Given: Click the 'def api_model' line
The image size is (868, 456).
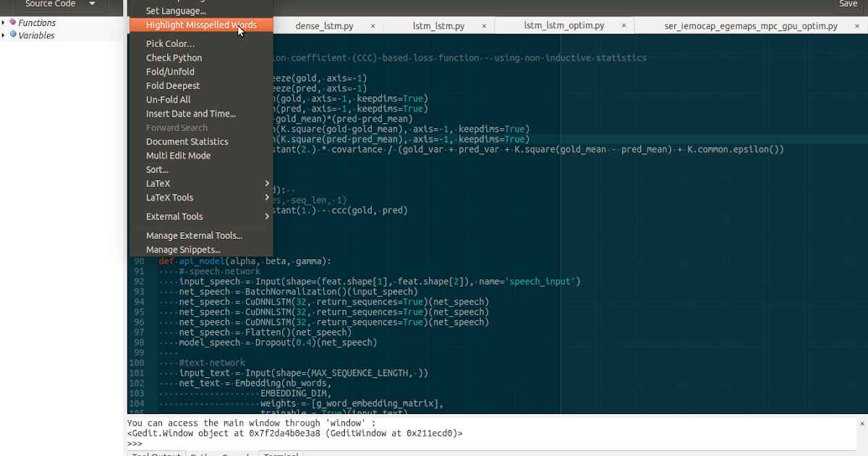Looking at the screenshot, I should pyautogui.click(x=245, y=261).
